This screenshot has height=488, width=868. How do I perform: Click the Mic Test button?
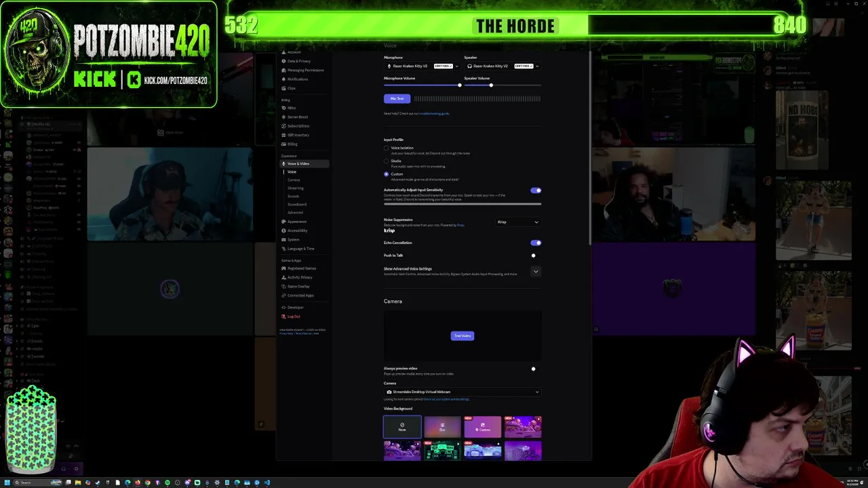pyautogui.click(x=397, y=99)
